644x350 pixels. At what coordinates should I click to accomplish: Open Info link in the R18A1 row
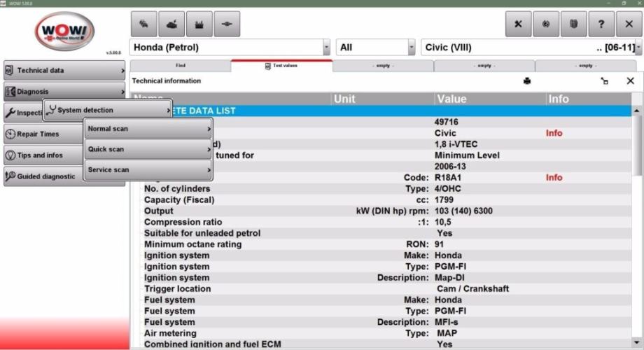(554, 178)
